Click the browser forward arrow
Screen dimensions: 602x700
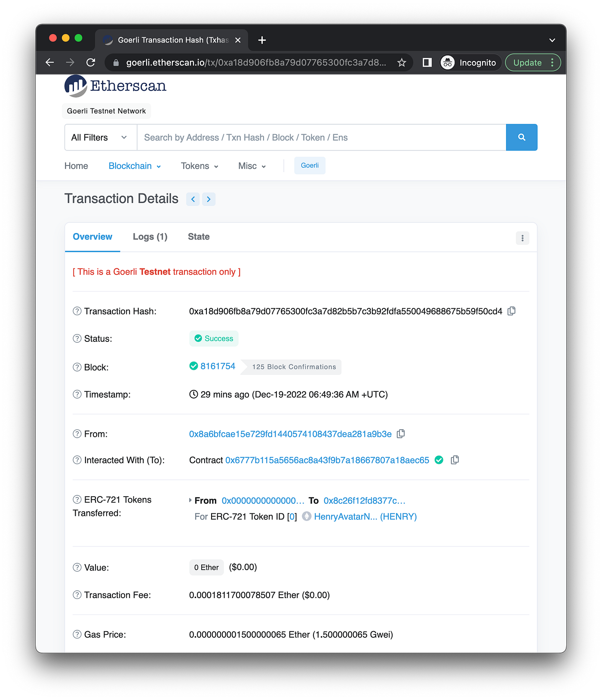pyautogui.click(x=70, y=62)
